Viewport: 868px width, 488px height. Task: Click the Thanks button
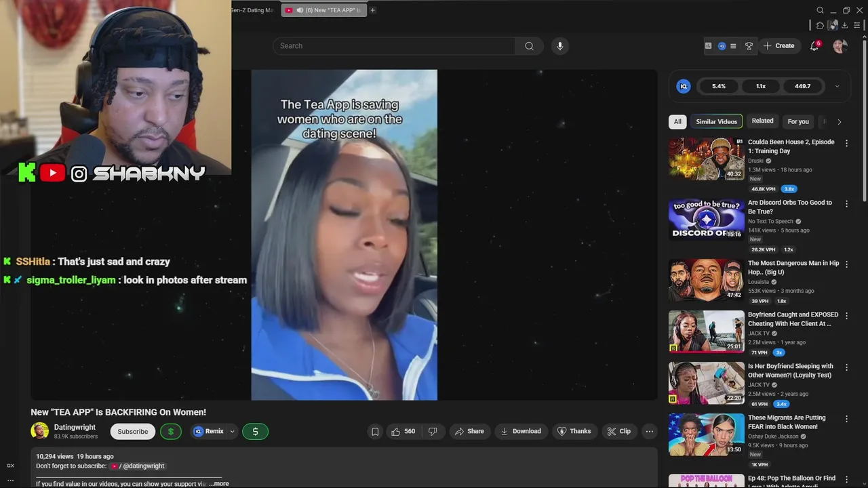pyautogui.click(x=574, y=431)
